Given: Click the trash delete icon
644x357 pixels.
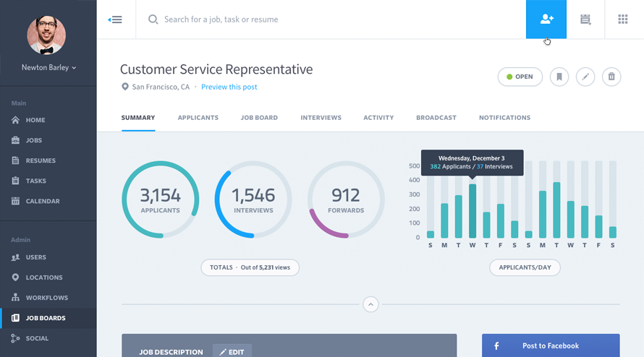Looking at the screenshot, I should coord(611,77).
